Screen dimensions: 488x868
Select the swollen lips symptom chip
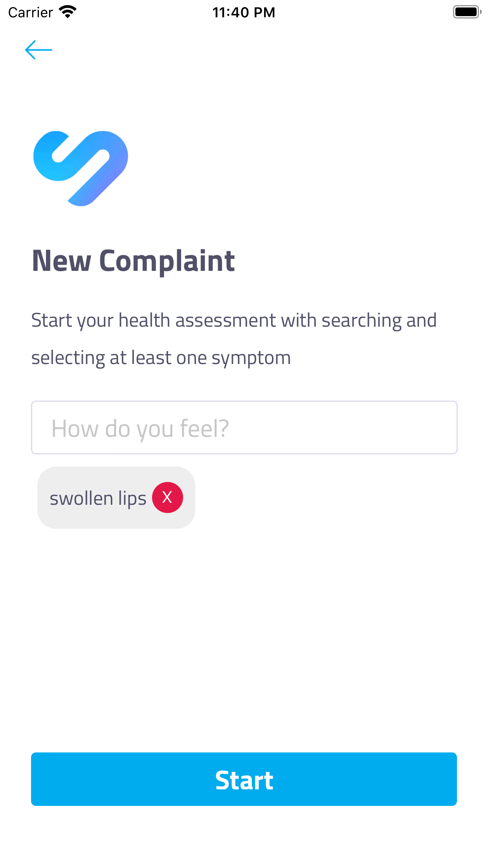(116, 498)
